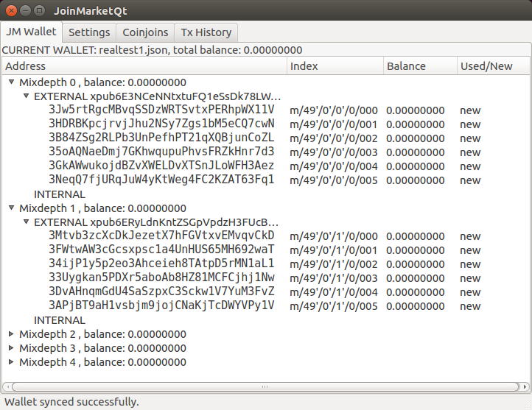Click the horizontal scrollbar at bottom
The width and height of the screenshot is (532, 410).
265,386
